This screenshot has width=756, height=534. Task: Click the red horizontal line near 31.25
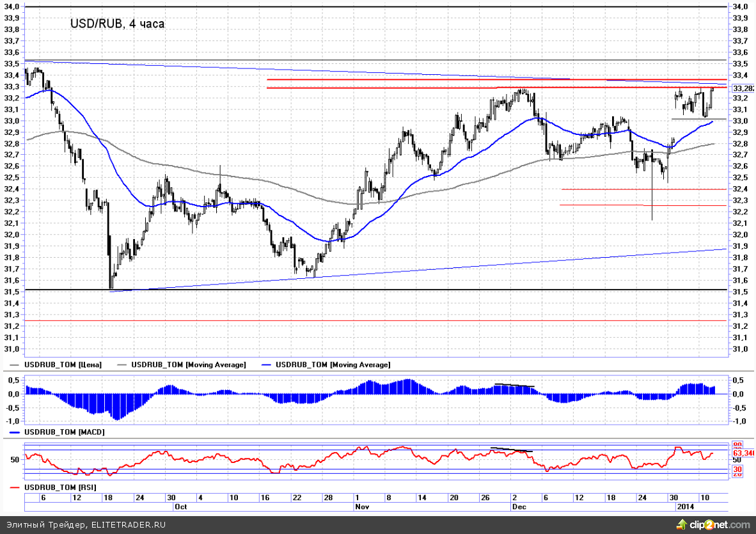(x=384, y=320)
